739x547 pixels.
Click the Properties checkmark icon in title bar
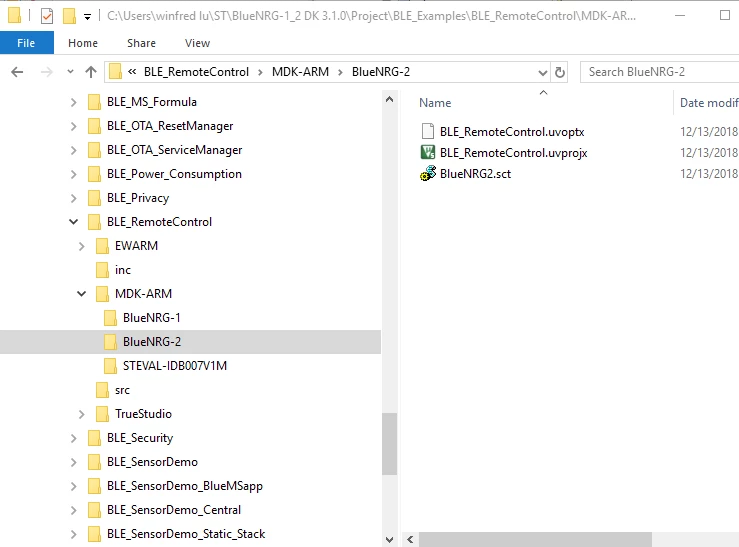tap(47, 16)
